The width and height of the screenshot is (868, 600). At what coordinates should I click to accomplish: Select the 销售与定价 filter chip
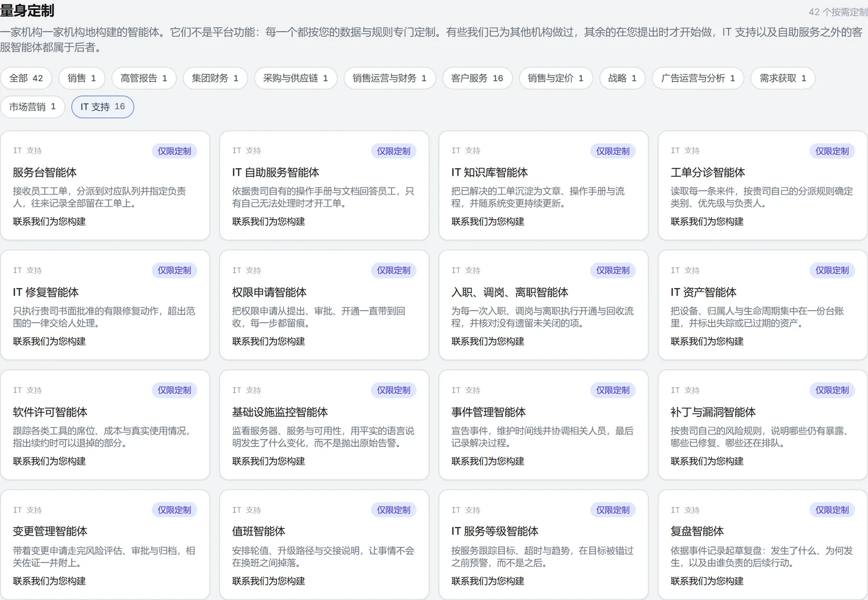click(x=556, y=78)
